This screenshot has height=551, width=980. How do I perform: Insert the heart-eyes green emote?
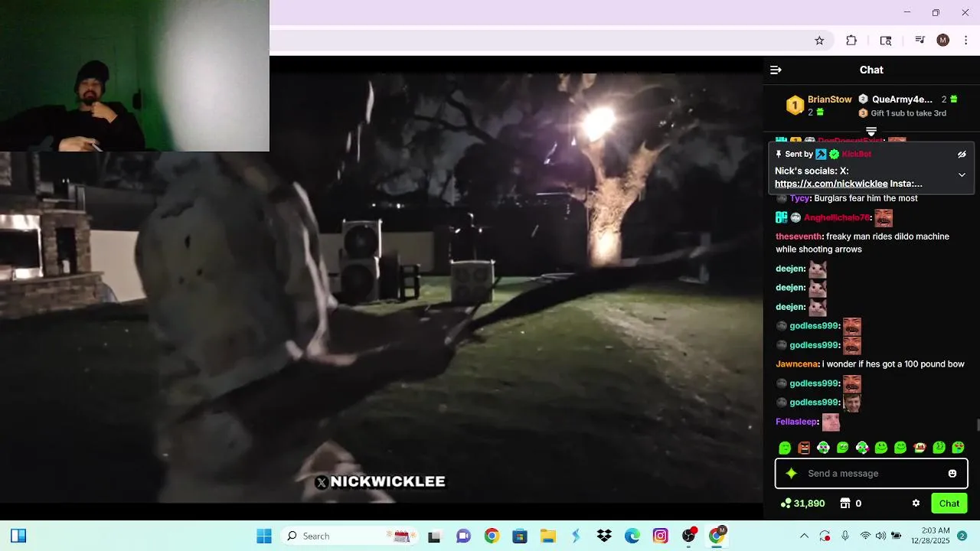tap(959, 448)
